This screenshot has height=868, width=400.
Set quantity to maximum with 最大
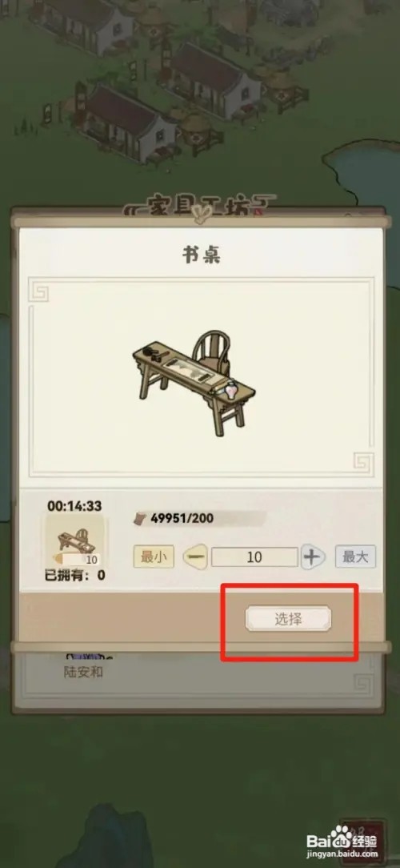point(355,557)
